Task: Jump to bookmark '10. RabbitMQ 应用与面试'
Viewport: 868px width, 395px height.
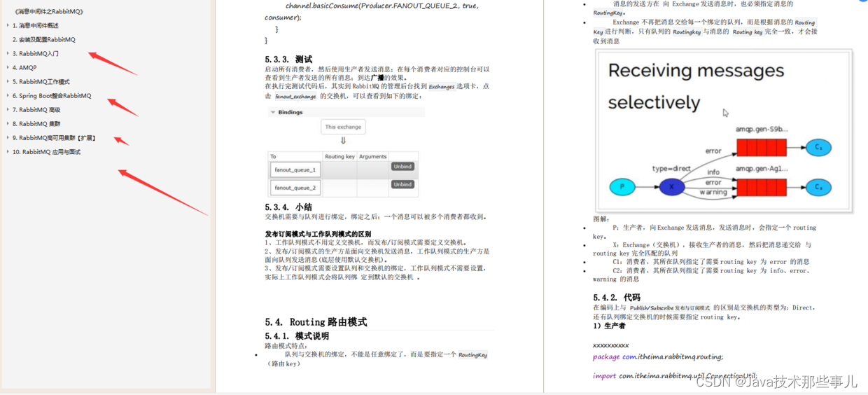Action: click(x=46, y=151)
